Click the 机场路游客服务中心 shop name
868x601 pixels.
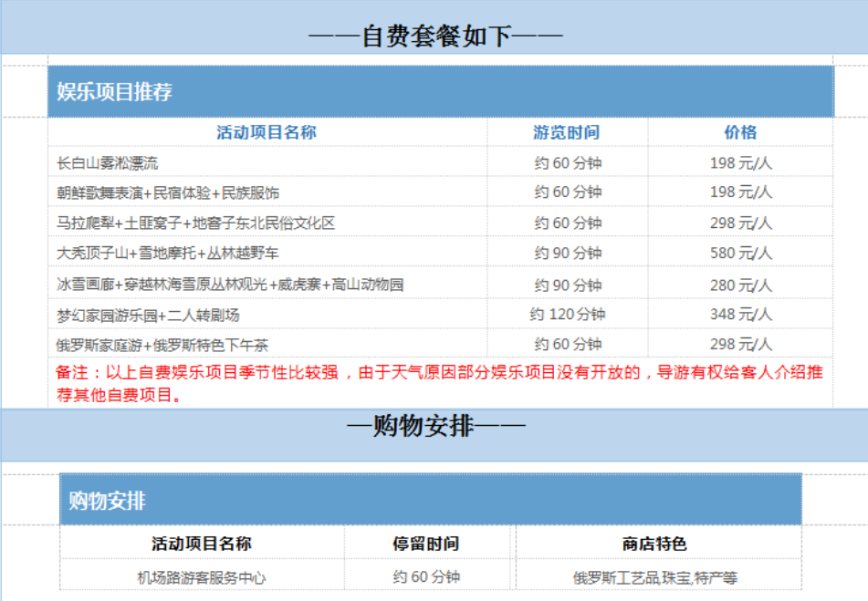[x=202, y=577]
